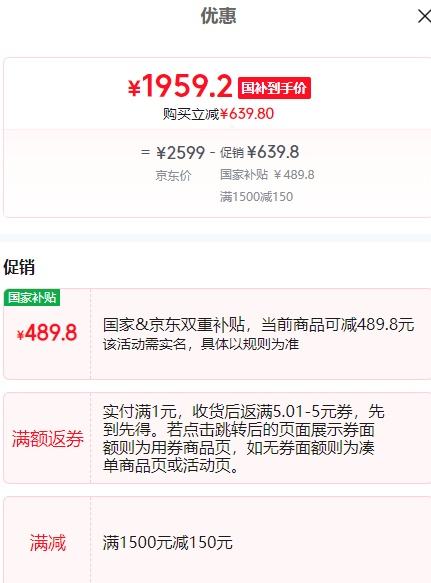The width and height of the screenshot is (431, 583).
Task: Click 国家补贴 ¥489.8 breakdown line
Action: pyautogui.click(x=267, y=174)
